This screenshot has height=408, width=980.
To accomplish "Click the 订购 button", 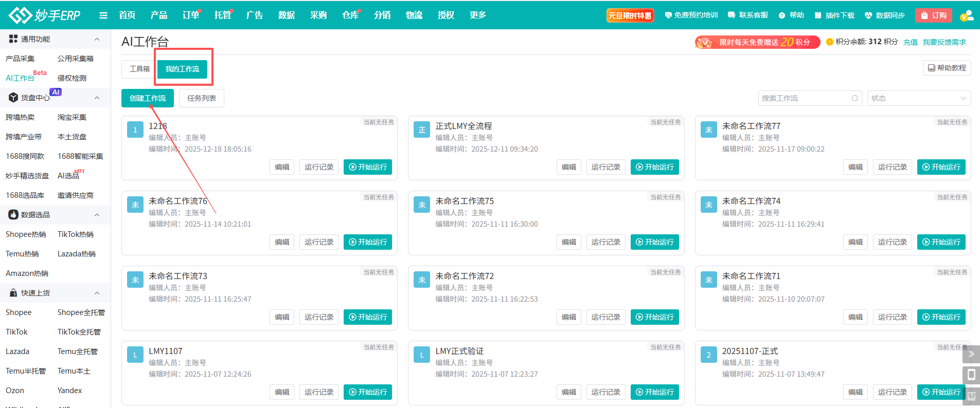I will point(934,15).
